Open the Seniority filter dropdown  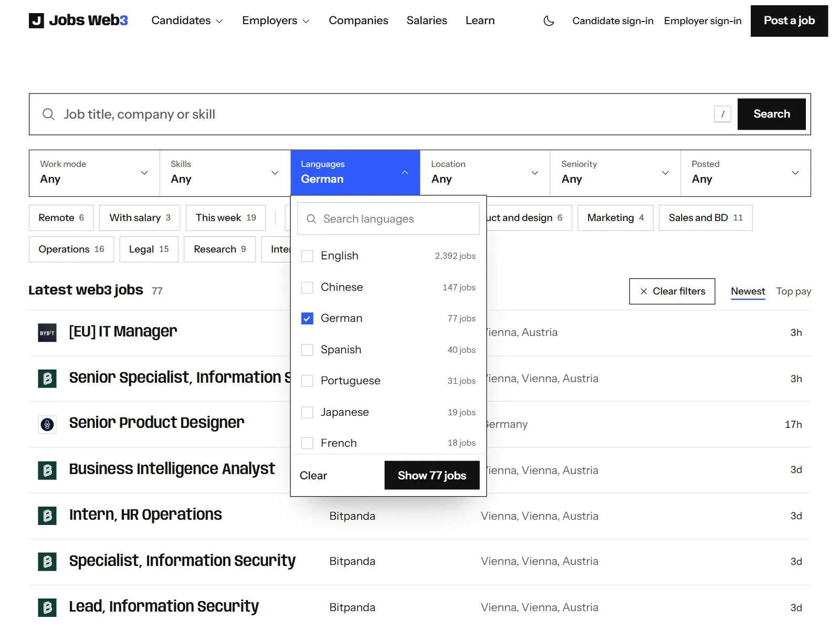615,173
